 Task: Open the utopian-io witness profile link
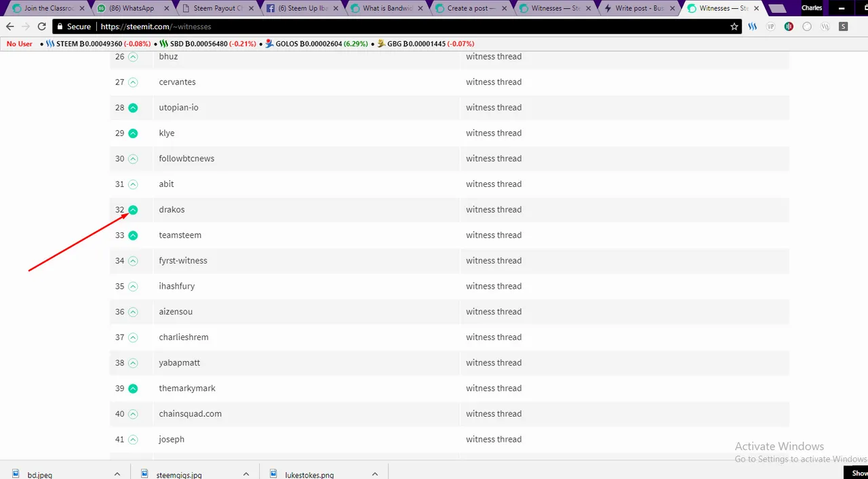179,108
